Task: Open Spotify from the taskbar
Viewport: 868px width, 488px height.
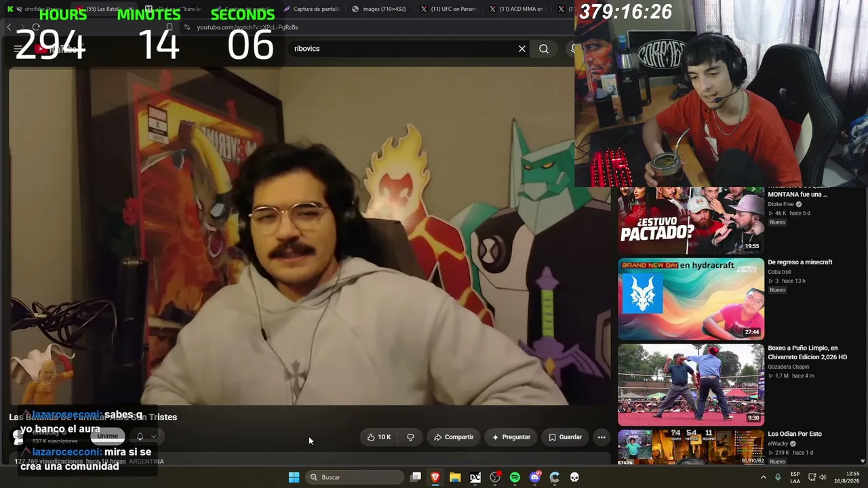Action: [x=515, y=477]
